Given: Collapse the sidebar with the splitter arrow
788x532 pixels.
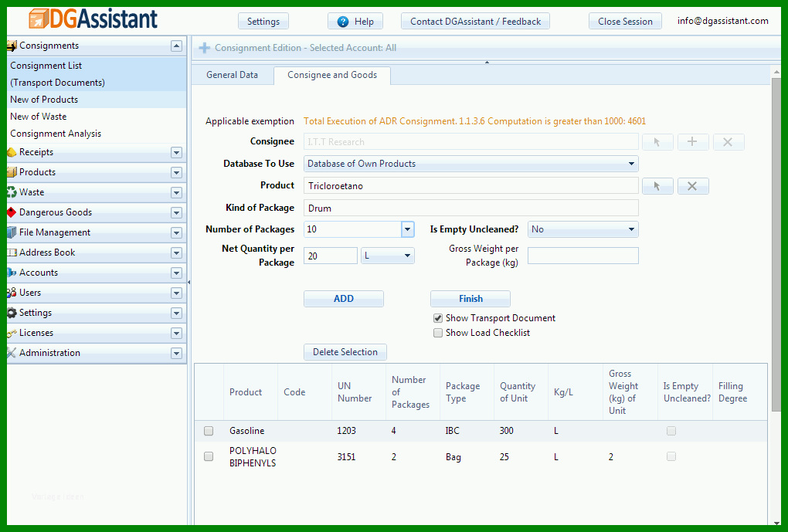Looking at the screenshot, I should (x=189, y=283).
